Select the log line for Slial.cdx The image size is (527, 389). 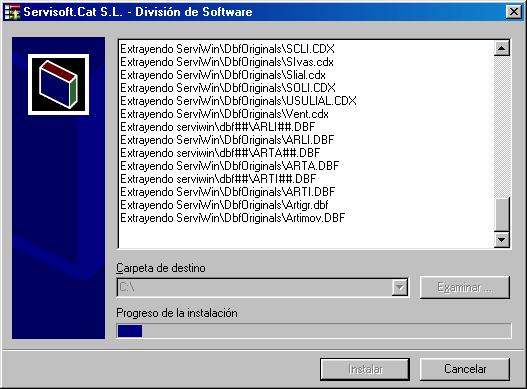223,75
